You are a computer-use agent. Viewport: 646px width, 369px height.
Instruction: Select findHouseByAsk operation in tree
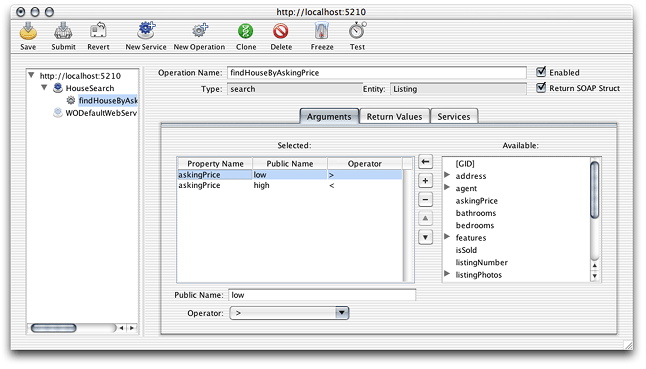108,100
